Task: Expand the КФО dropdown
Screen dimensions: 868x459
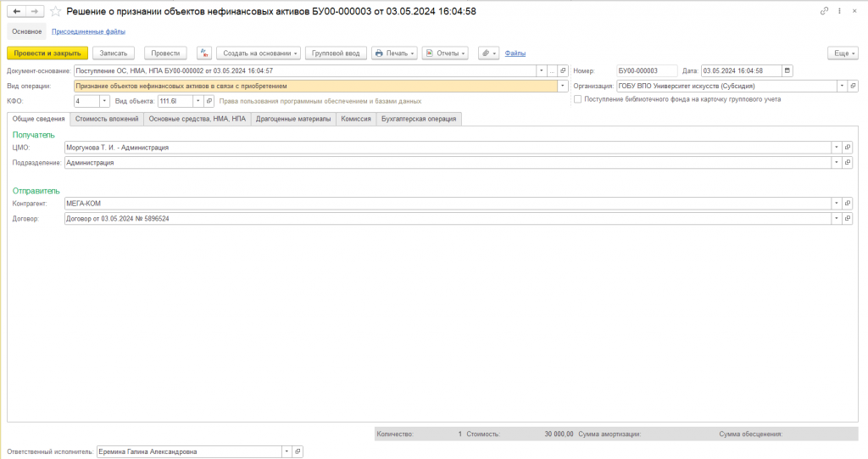Action: (x=104, y=101)
